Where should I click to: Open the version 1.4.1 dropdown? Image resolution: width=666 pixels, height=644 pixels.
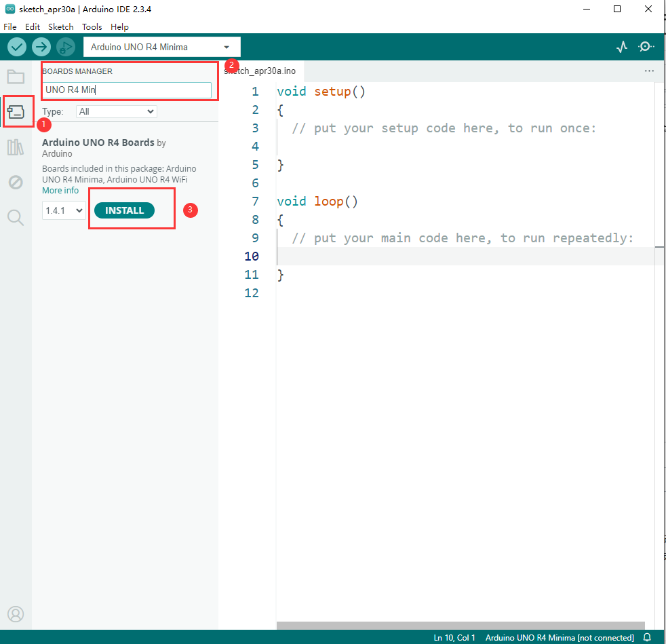pyautogui.click(x=64, y=210)
